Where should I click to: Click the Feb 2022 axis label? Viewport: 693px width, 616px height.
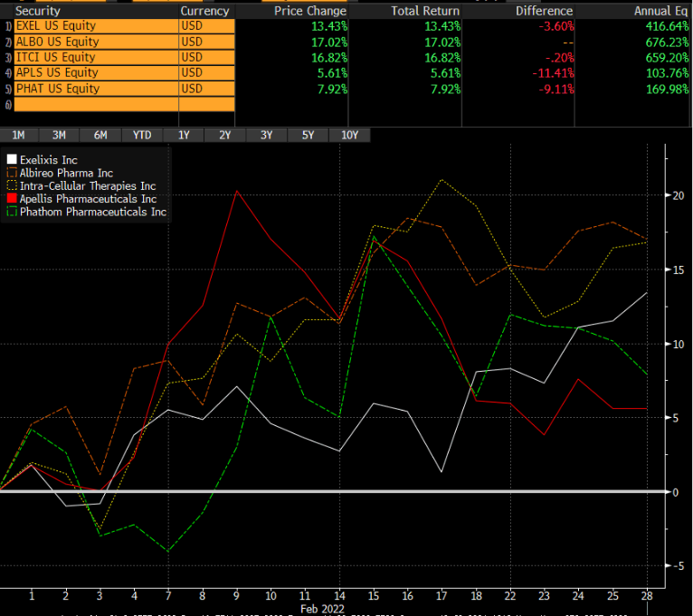point(322,609)
